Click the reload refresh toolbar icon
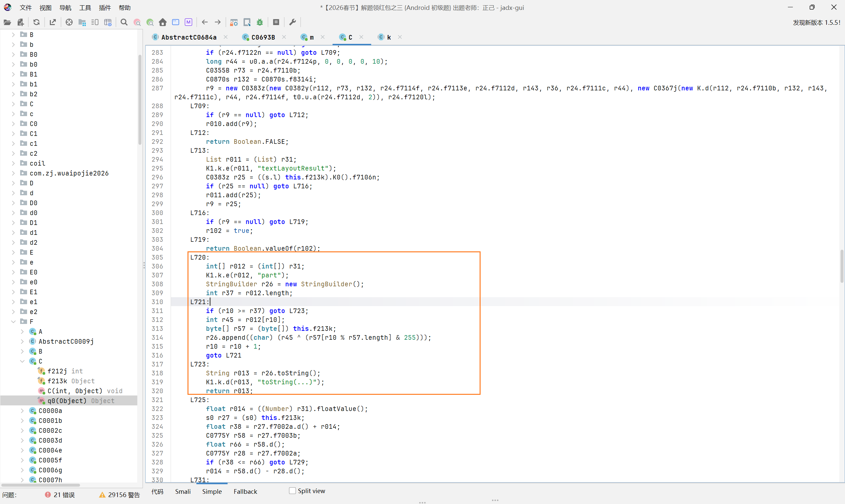This screenshot has height=504, width=845. (x=36, y=22)
